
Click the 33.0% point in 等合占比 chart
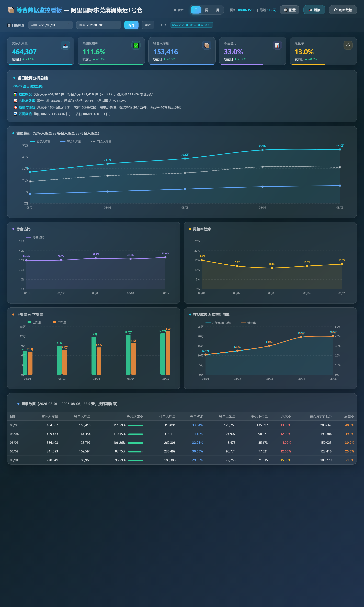coord(165,257)
